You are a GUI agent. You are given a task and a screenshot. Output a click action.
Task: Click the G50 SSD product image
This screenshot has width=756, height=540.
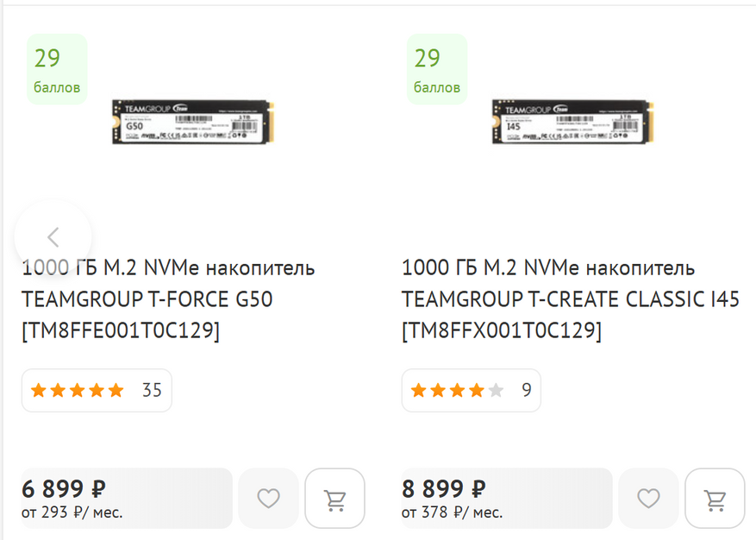pos(193,122)
